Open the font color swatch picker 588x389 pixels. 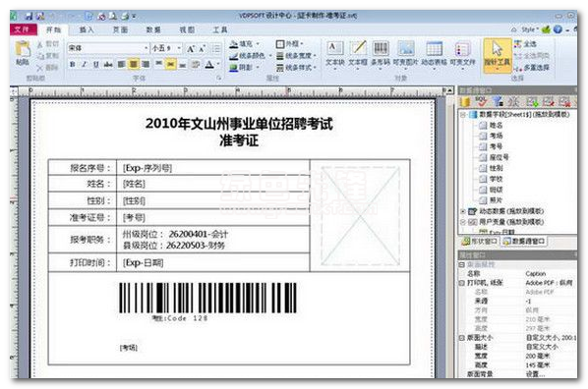[x=210, y=65]
